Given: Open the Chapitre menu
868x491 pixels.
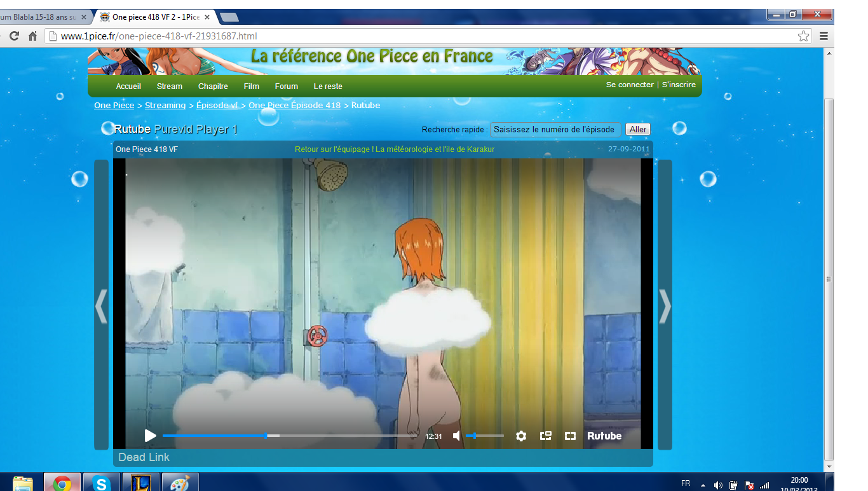Looking at the screenshot, I should point(213,86).
